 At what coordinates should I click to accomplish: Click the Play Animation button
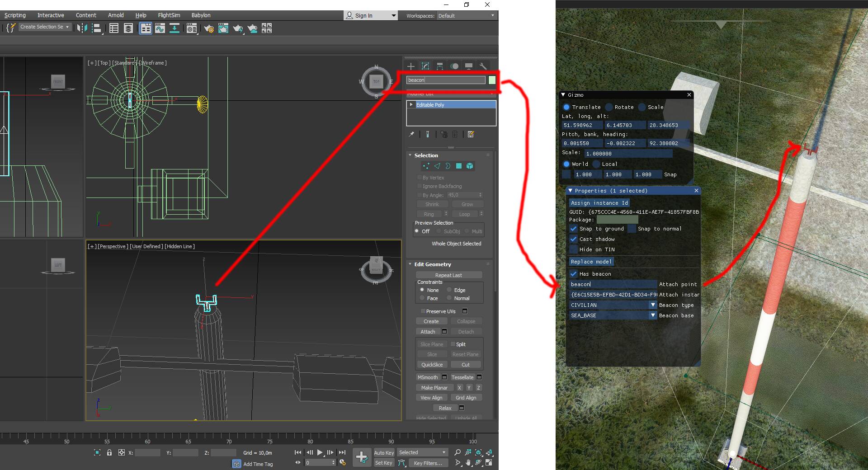click(x=320, y=452)
